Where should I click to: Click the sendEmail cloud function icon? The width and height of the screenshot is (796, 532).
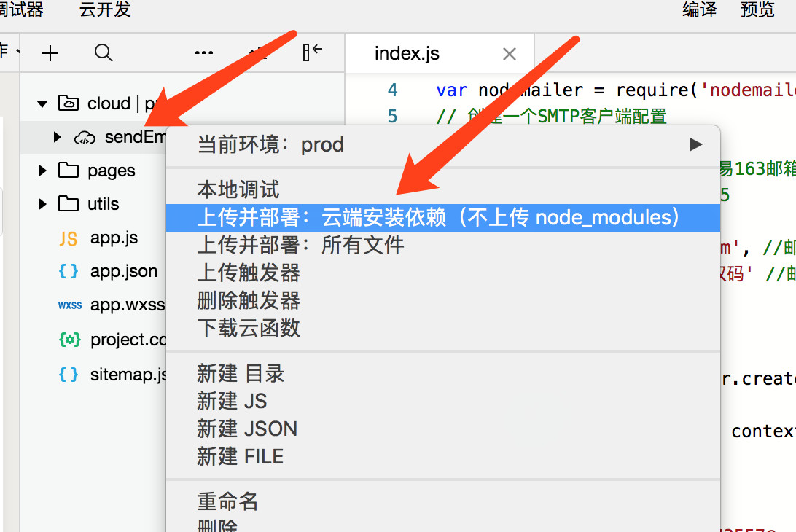[x=85, y=138]
